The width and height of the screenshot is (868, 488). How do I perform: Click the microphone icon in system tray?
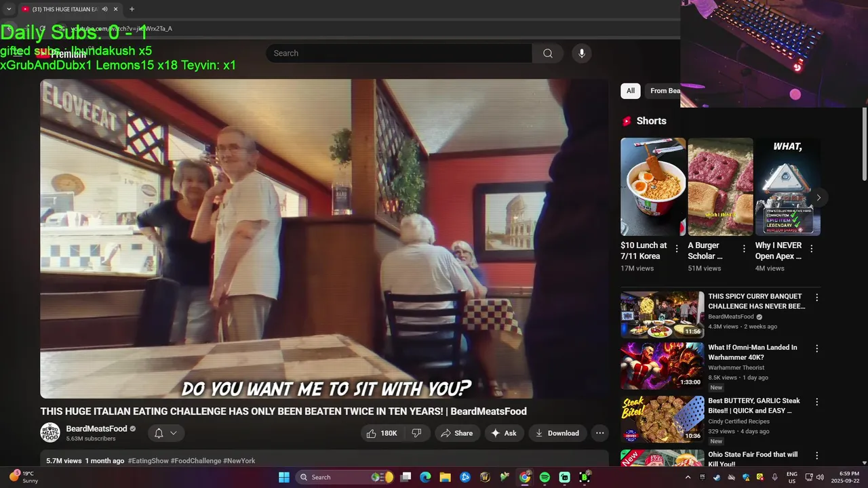click(x=774, y=477)
